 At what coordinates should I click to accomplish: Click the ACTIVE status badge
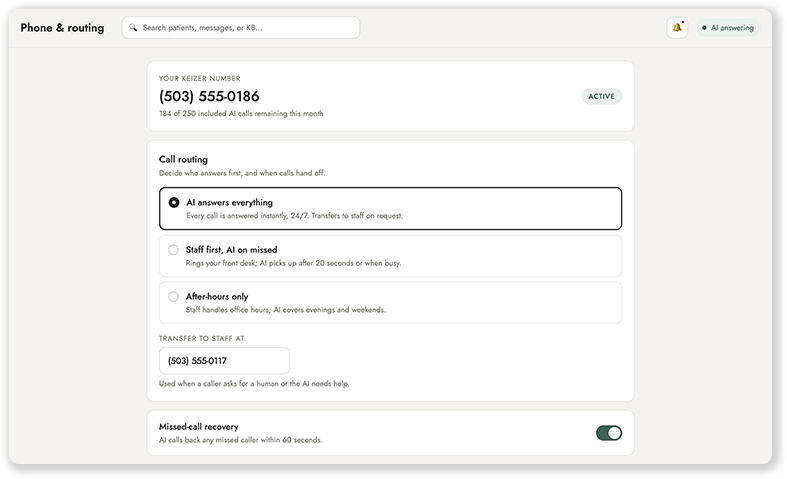coord(601,96)
